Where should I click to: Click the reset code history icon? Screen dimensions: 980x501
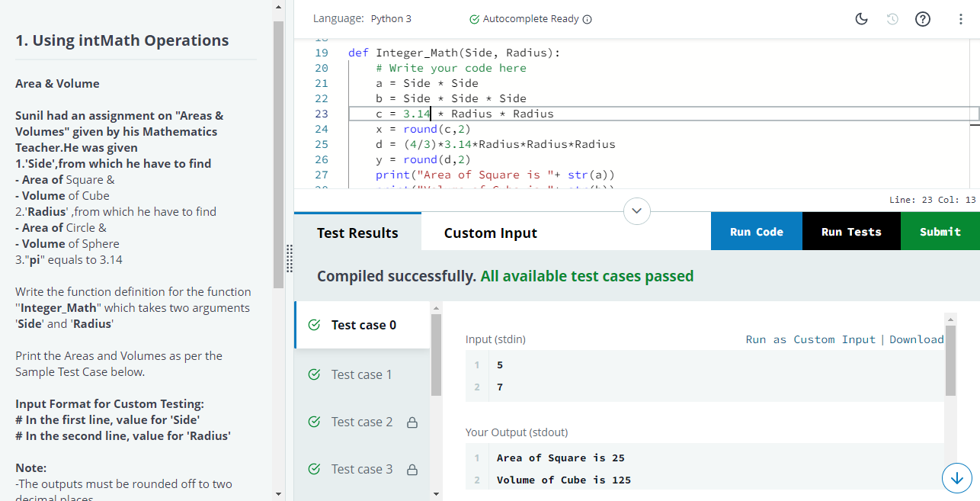click(x=892, y=19)
